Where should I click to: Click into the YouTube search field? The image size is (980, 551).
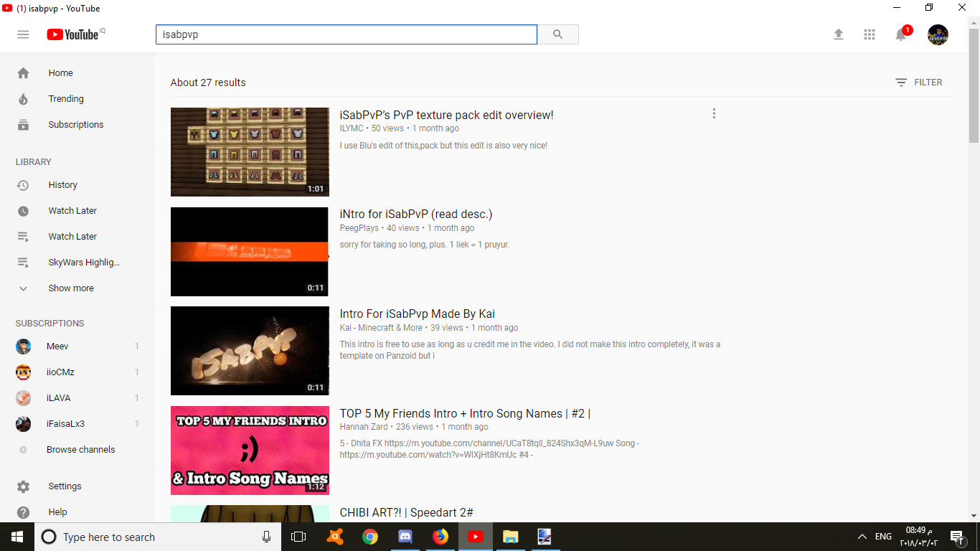[347, 34]
